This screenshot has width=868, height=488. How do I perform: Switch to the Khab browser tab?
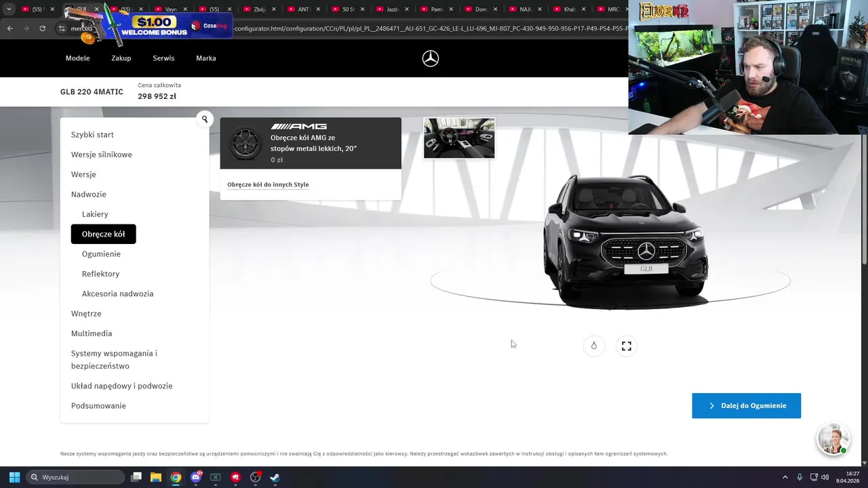click(569, 9)
